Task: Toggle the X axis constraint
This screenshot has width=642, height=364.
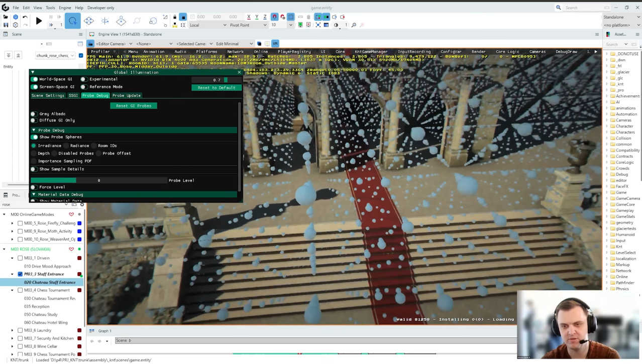Action: click(249, 17)
